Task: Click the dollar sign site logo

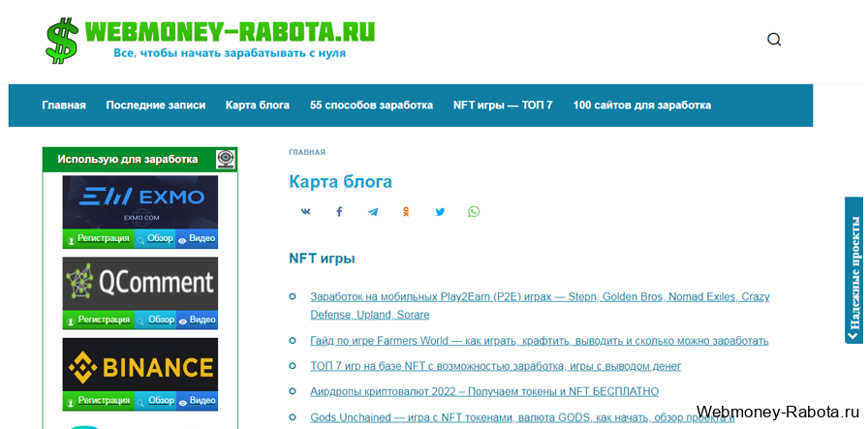Action: 61,41
